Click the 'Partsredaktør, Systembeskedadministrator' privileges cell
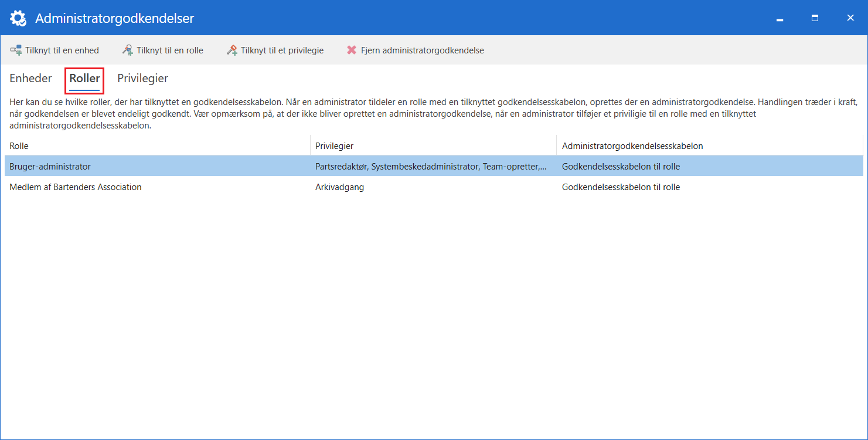Viewport: 868px width, 440px height. click(x=430, y=167)
